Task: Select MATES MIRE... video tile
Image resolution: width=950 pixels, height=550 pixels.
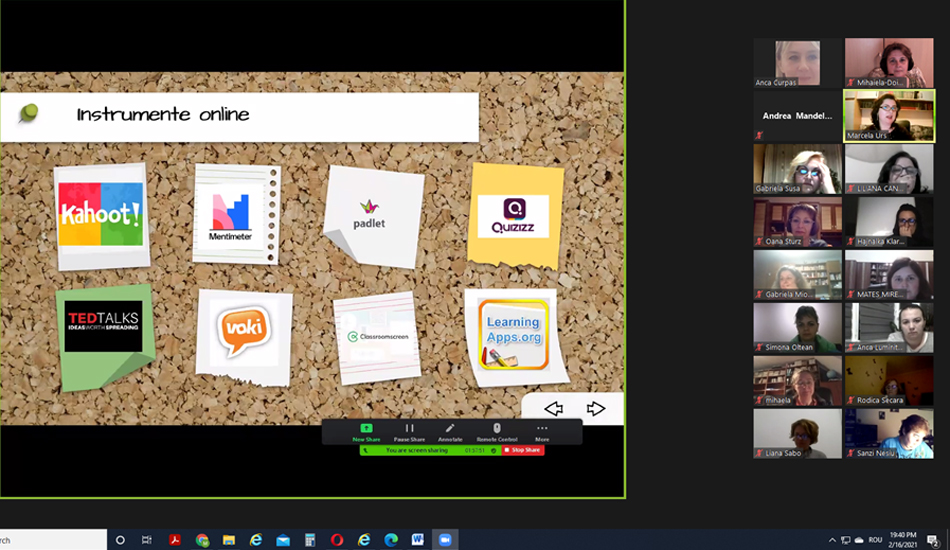Action: pos(889,274)
